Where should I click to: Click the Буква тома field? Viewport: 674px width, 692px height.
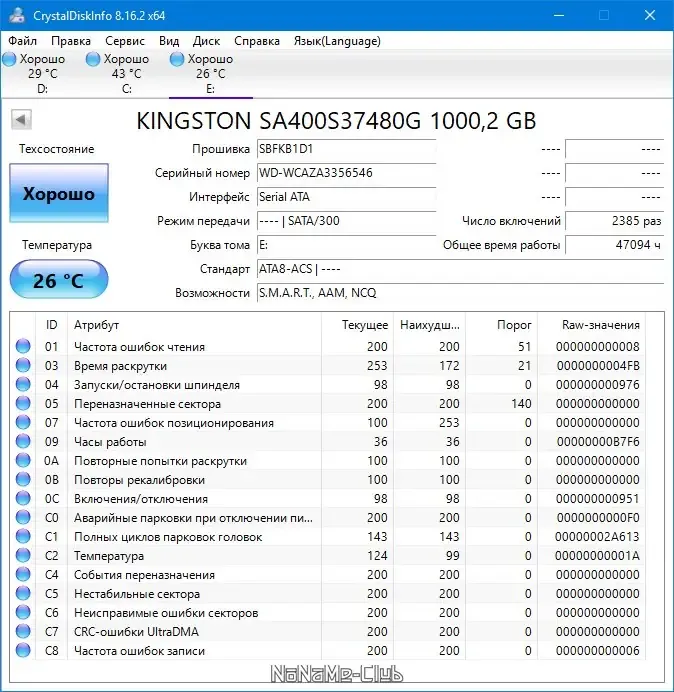coord(346,245)
